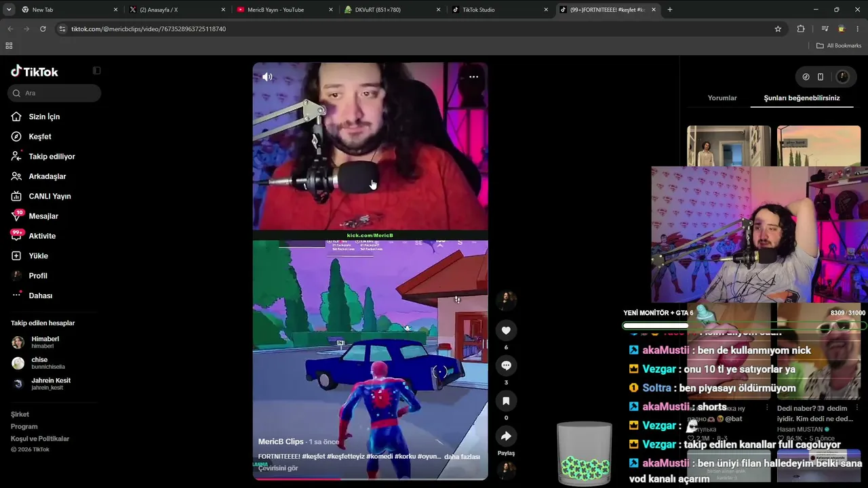Open Chrome profile avatar
The width and height of the screenshot is (868, 488).
(842, 29)
